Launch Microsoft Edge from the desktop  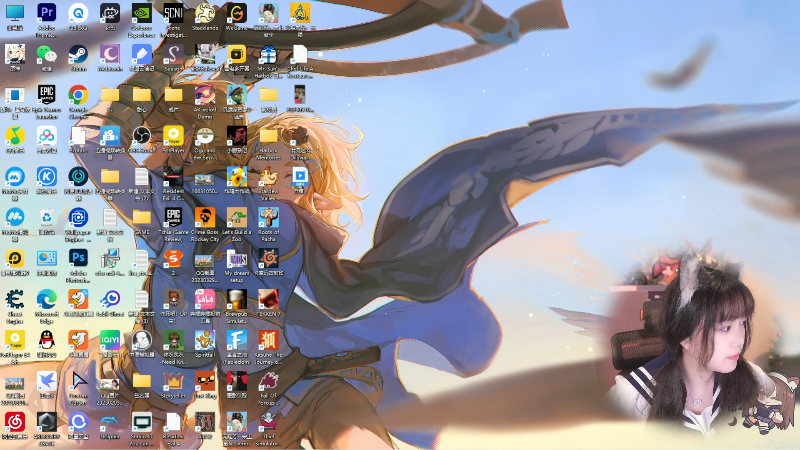tap(46, 299)
